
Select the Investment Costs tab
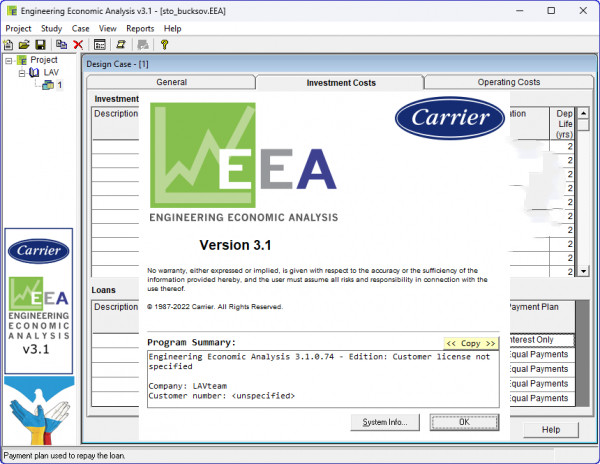click(341, 83)
